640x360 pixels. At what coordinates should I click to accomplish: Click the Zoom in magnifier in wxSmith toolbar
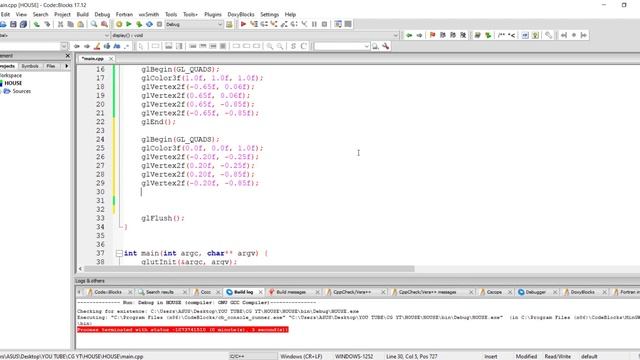(270, 47)
